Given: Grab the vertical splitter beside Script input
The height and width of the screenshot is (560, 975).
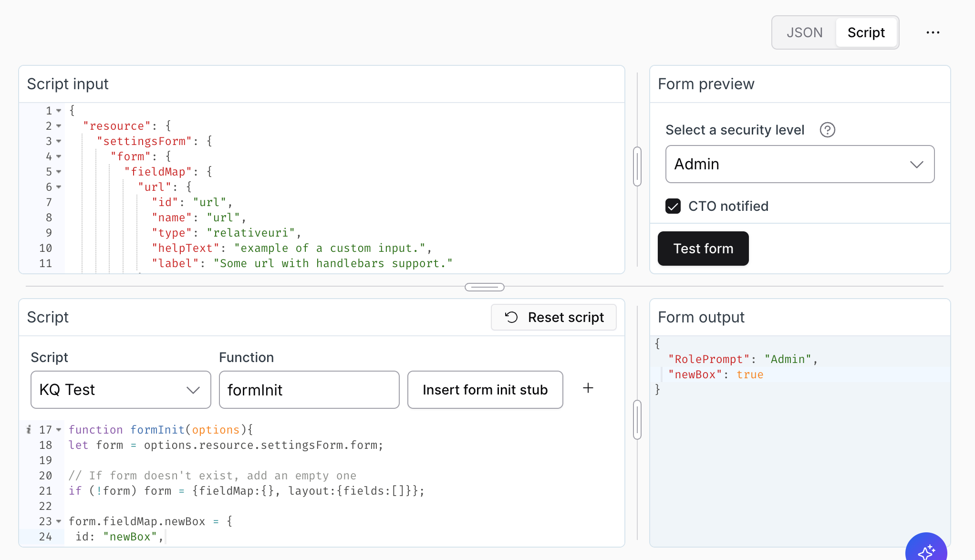Looking at the screenshot, I should coord(637,166).
